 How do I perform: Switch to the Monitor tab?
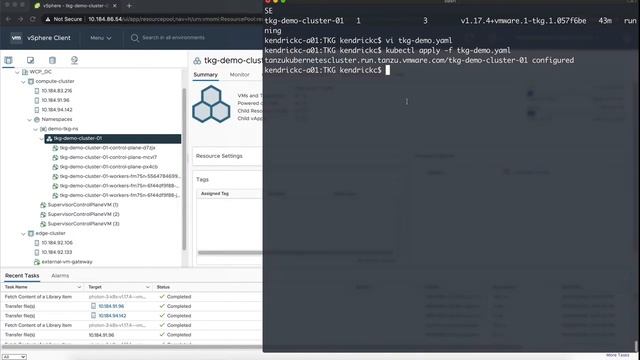coord(240,75)
